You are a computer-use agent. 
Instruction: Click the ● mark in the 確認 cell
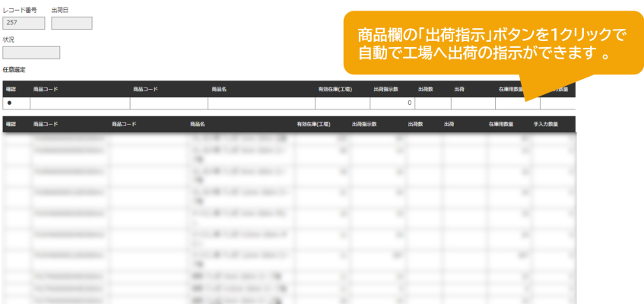click(x=9, y=103)
